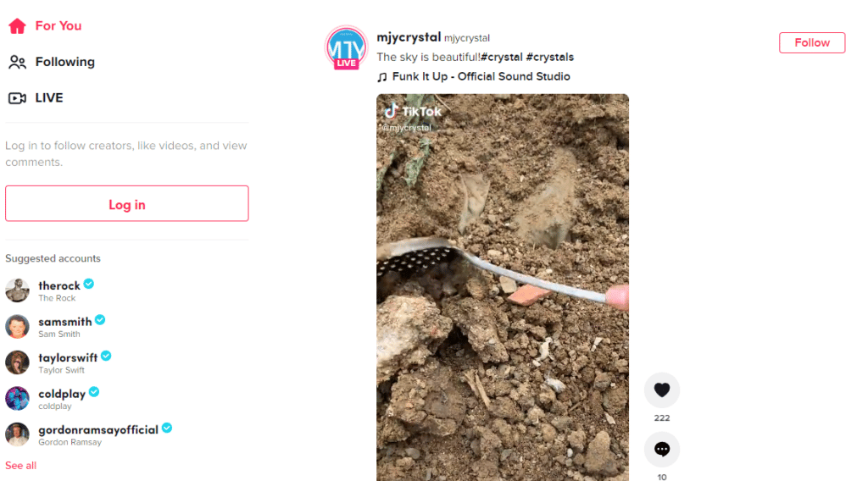
Task: Open comments via the speech bubble icon
Action: 661,449
